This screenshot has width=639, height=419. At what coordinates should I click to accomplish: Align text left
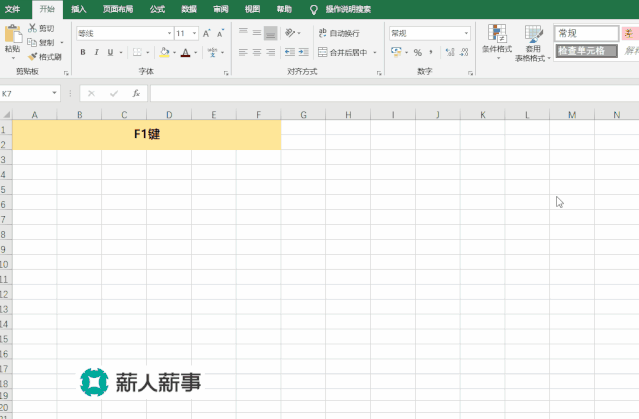tap(243, 52)
